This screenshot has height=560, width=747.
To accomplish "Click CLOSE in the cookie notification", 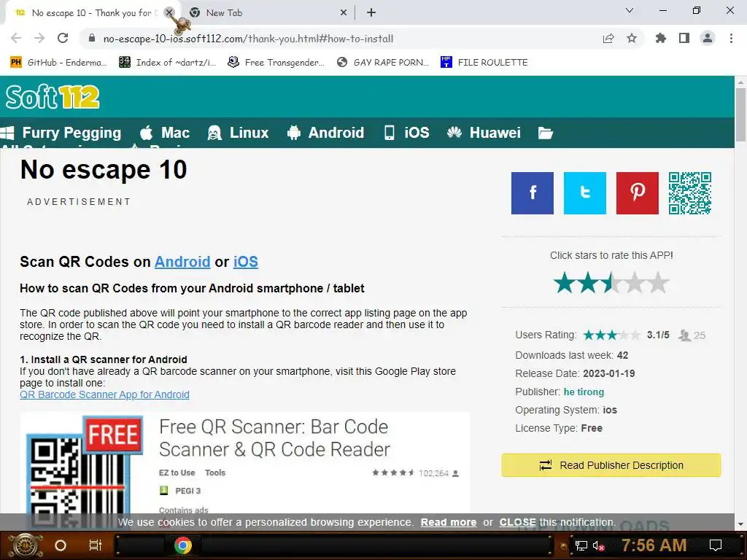I will tap(517, 522).
